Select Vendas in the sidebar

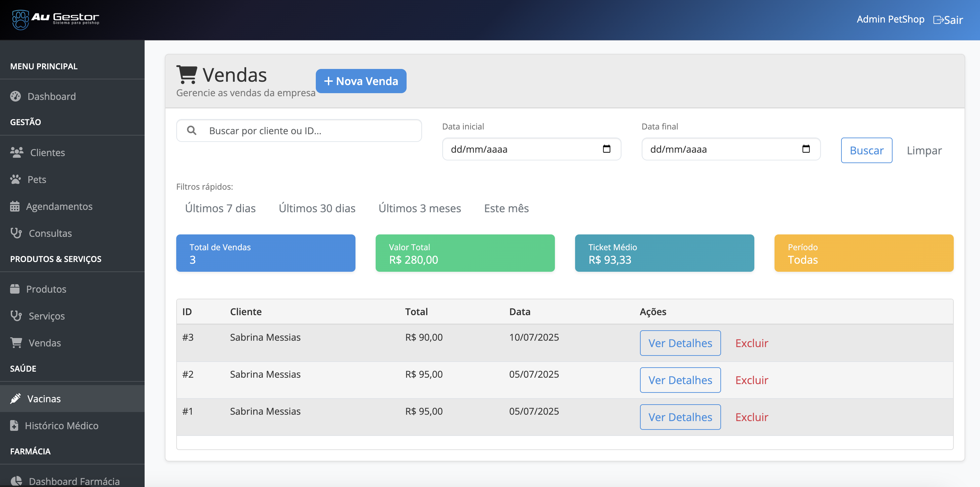click(x=72, y=343)
